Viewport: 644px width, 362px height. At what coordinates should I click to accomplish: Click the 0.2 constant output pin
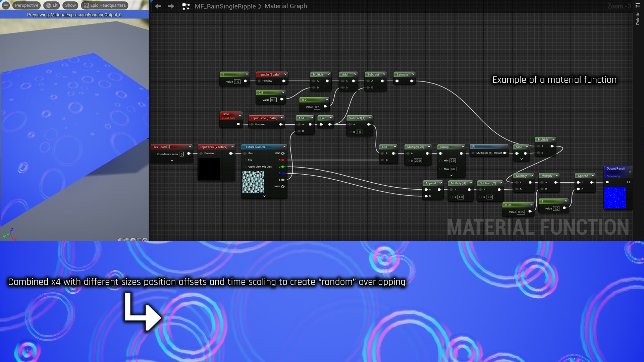pyautogui.click(x=325, y=107)
